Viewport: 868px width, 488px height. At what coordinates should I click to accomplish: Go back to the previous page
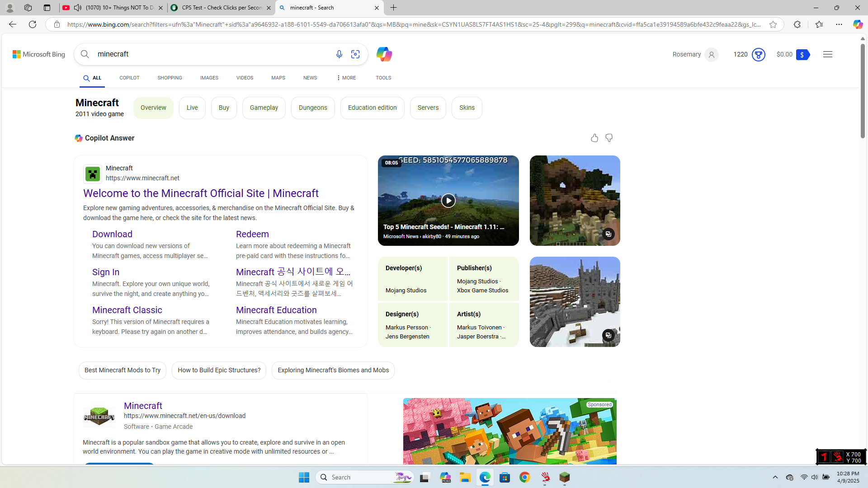pyautogui.click(x=12, y=24)
